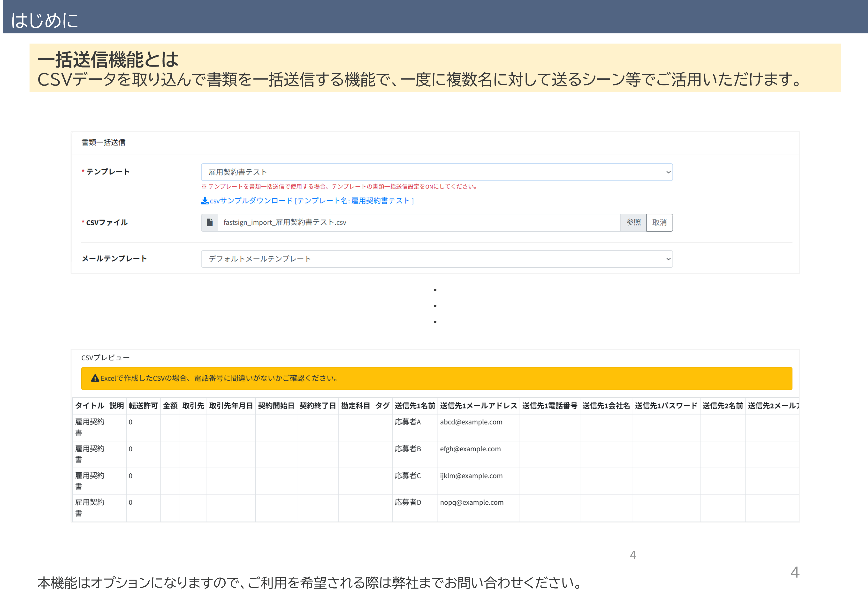868x598 pixels.
Task: Click nopq@example.com cell
Action: tap(472, 502)
